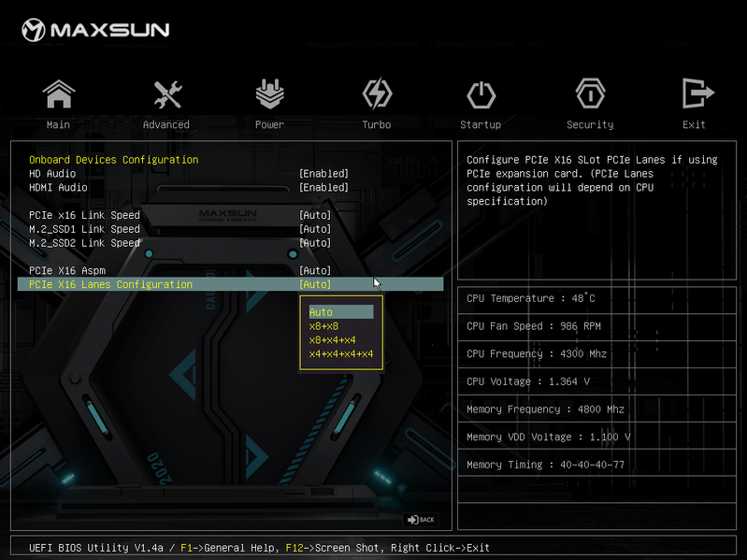
Task: Click the Exit door-arrow icon
Action: (697, 93)
